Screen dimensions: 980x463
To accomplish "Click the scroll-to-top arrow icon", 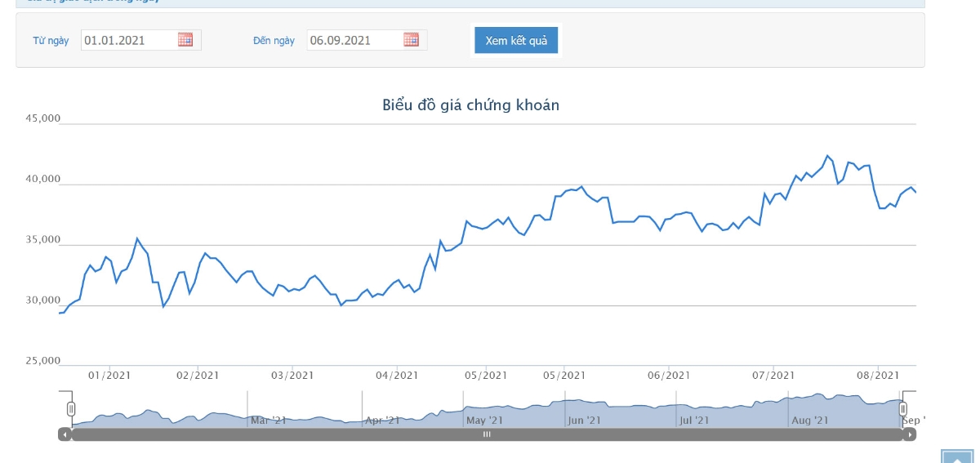I will pos(957,456).
